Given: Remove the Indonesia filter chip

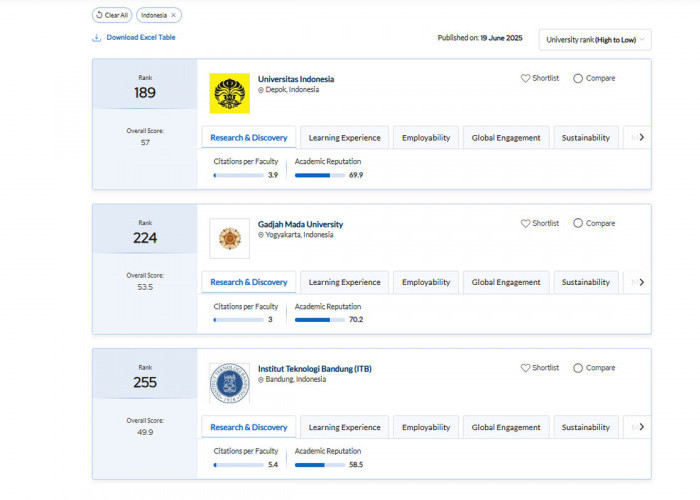Looking at the screenshot, I should pyautogui.click(x=173, y=15).
